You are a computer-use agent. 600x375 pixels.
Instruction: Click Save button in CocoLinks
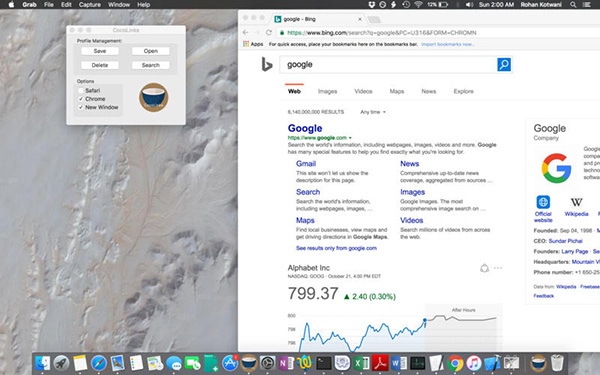100,51
